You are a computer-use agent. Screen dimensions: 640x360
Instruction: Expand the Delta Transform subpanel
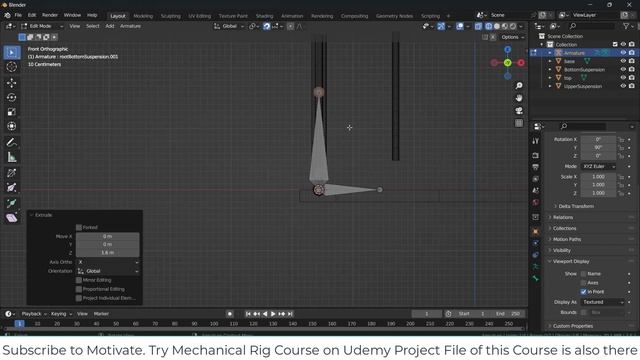click(576, 206)
